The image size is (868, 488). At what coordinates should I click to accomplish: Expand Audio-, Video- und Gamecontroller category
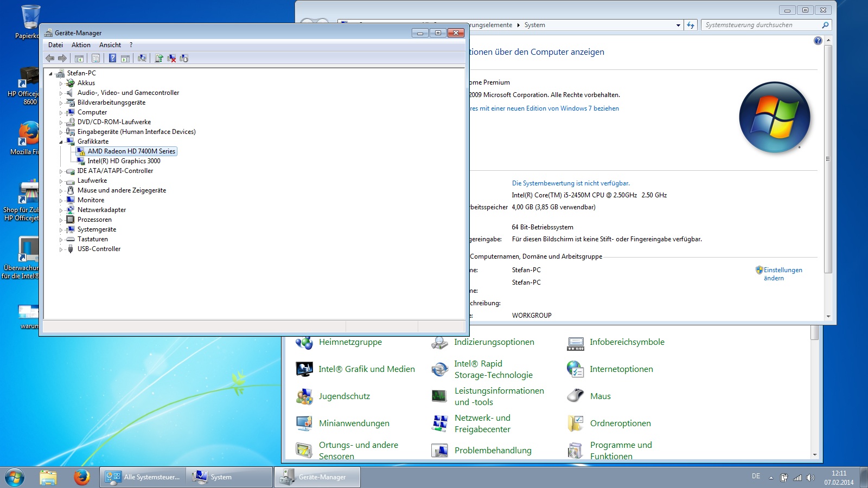pyautogui.click(x=61, y=93)
